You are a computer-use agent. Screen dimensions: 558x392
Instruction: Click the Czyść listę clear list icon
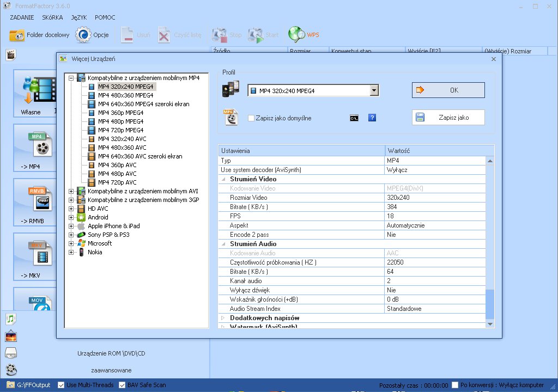pos(164,35)
